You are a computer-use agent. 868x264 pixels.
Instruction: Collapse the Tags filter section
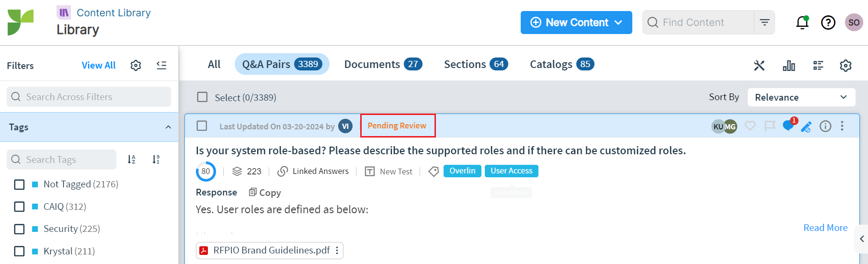coord(168,127)
